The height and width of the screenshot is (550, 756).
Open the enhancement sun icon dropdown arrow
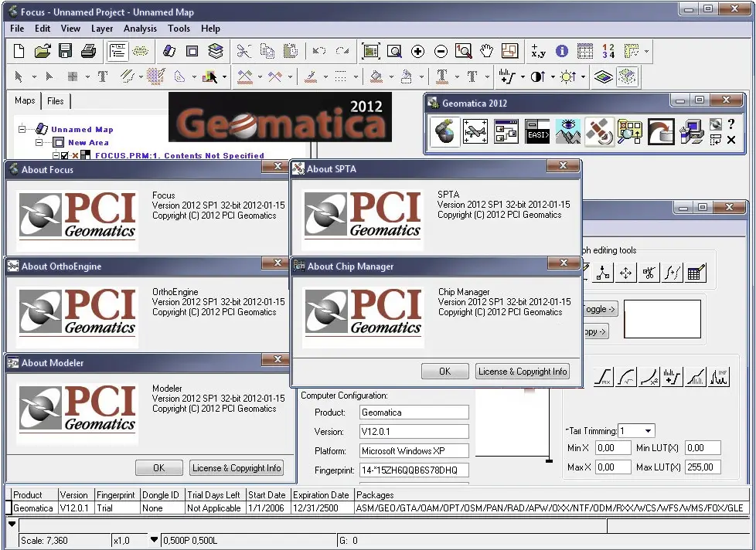(583, 76)
